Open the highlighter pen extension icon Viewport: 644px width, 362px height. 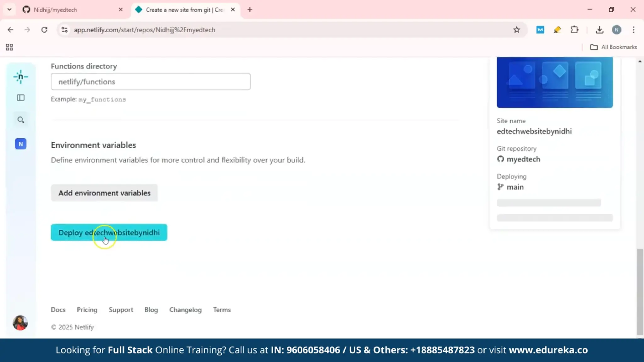[557, 30]
